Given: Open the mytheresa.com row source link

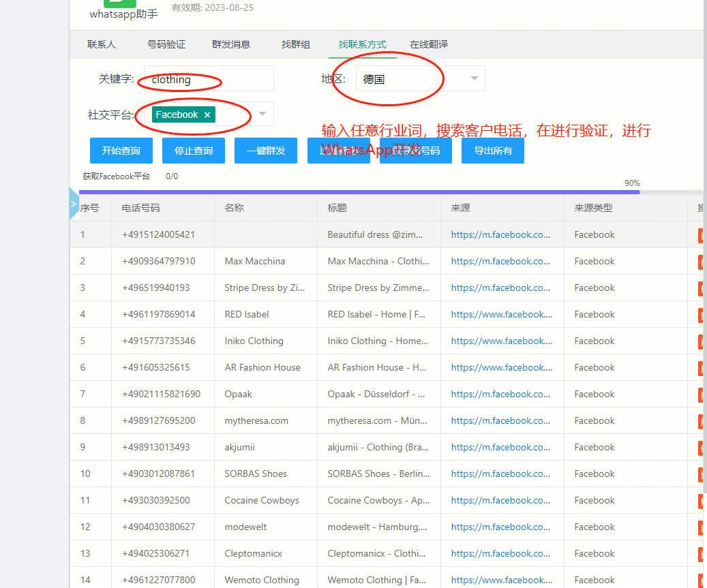Looking at the screenshot, I should [x=500, y=421].
